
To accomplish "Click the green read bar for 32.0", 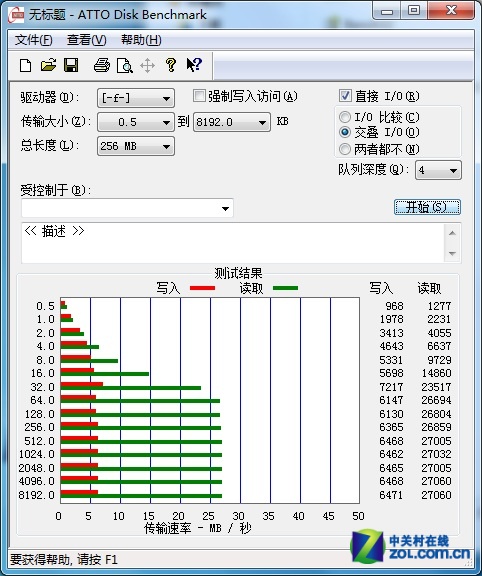I will tap(131, 388).
